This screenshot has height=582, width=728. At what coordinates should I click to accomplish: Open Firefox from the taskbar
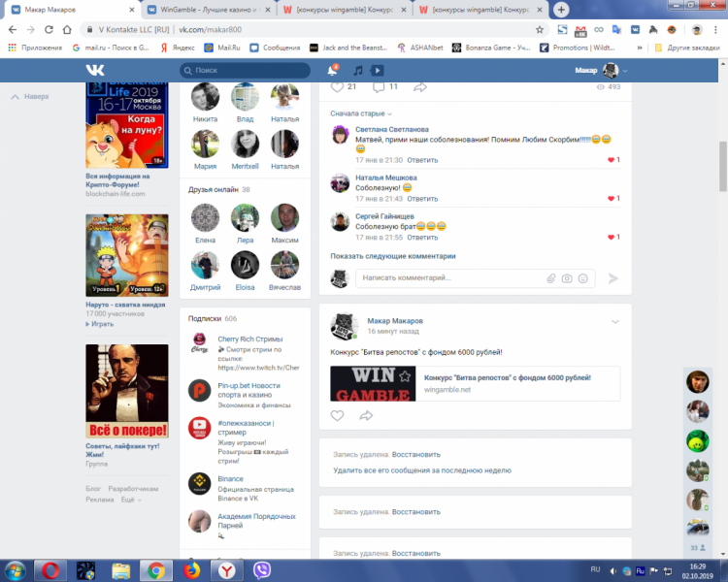point(191,570)
